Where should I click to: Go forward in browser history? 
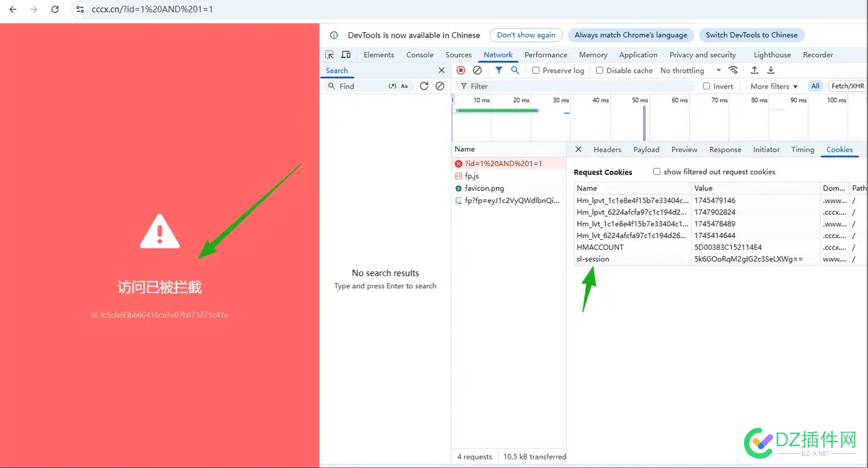[34, 9]
